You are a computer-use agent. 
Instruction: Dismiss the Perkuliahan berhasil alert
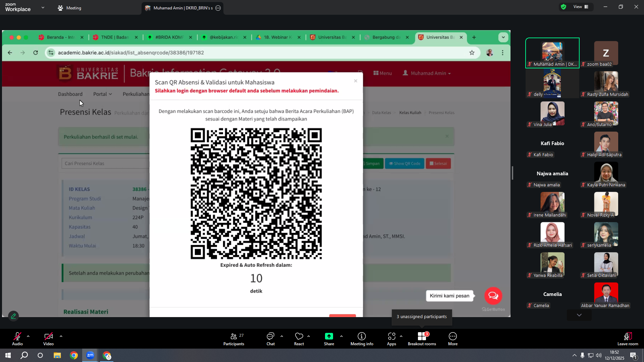447,136
